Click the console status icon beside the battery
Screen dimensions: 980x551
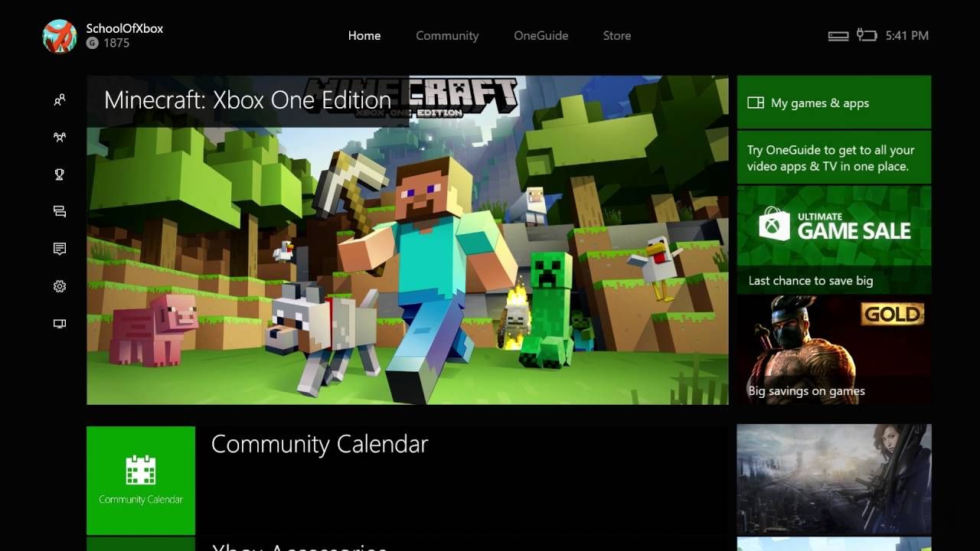(x=838, y=36)
